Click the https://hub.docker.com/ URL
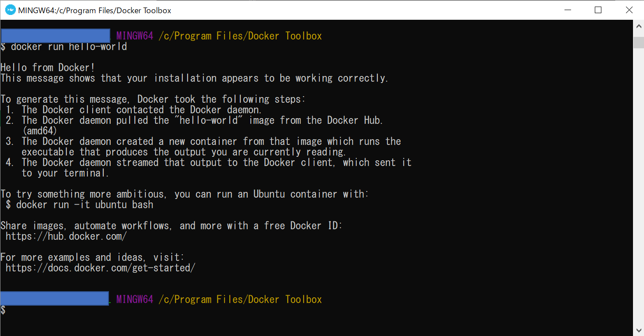Screen dimensions: 644x336 pos(66,236)
